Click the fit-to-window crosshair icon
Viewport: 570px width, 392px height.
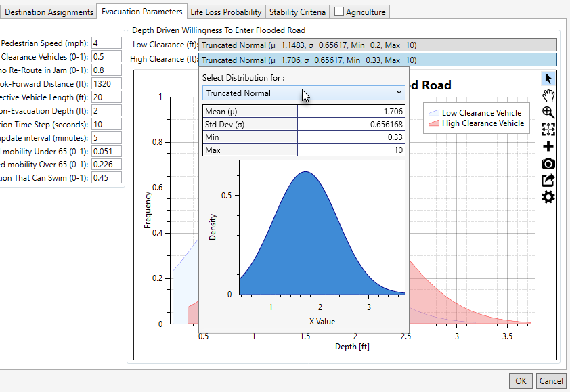(548, 129)
